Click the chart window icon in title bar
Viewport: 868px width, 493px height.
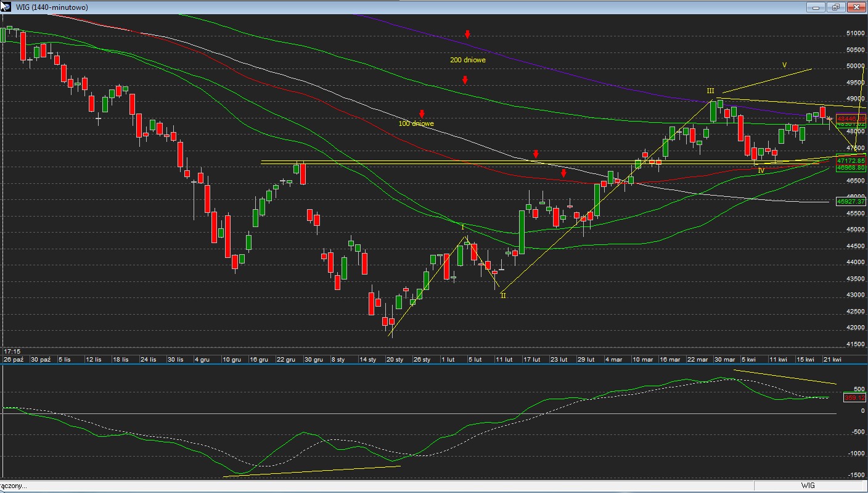[x=5, y=7]
